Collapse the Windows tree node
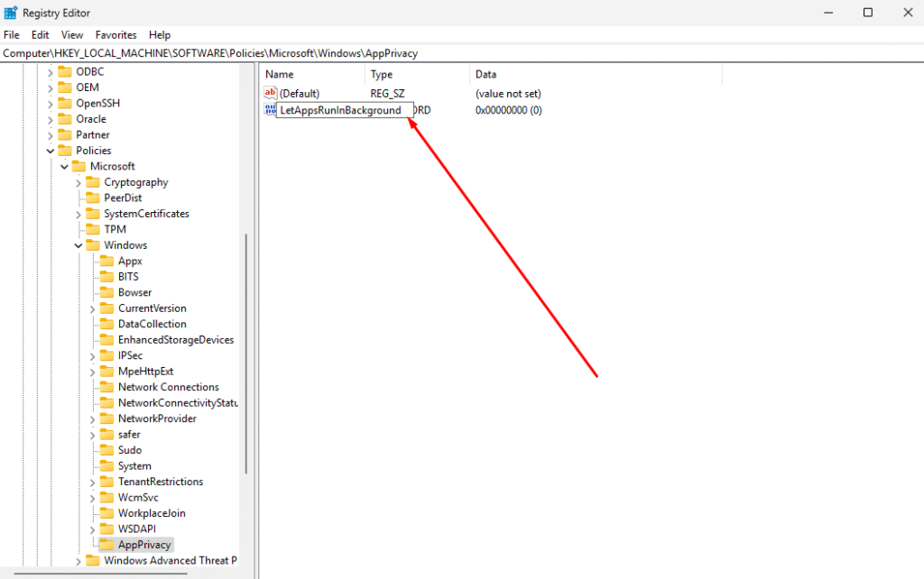This screenshot has width=924, height=579. tap(79, 245)
